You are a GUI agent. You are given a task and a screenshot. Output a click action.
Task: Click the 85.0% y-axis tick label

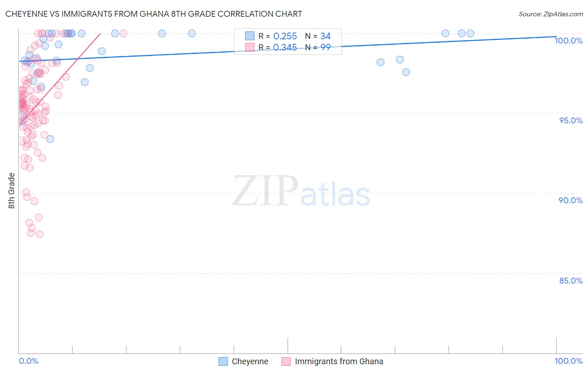click(x=571, y=281)
